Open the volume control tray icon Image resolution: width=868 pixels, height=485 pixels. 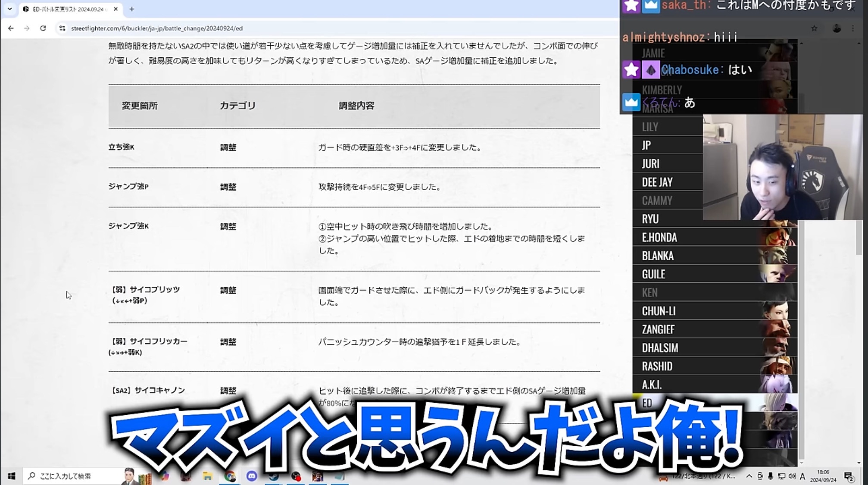(792, 476)
